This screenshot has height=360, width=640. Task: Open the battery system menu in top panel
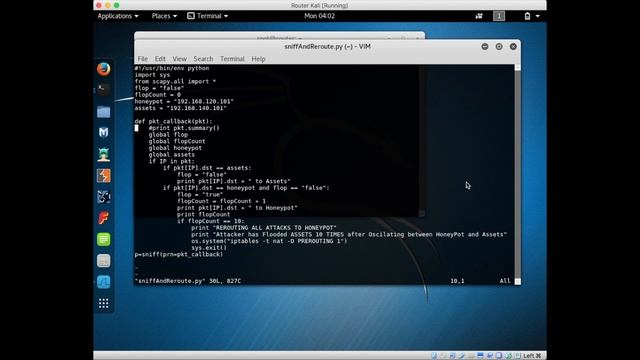[532, 16]
